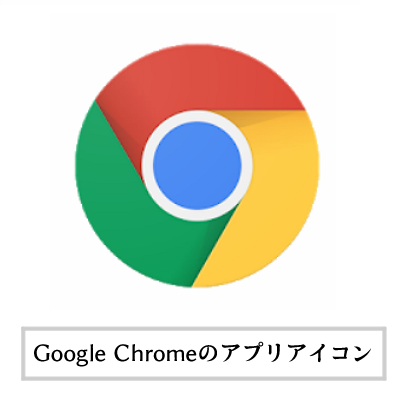
Task: Click the capital "G" in Google
Action: [41, 353]
